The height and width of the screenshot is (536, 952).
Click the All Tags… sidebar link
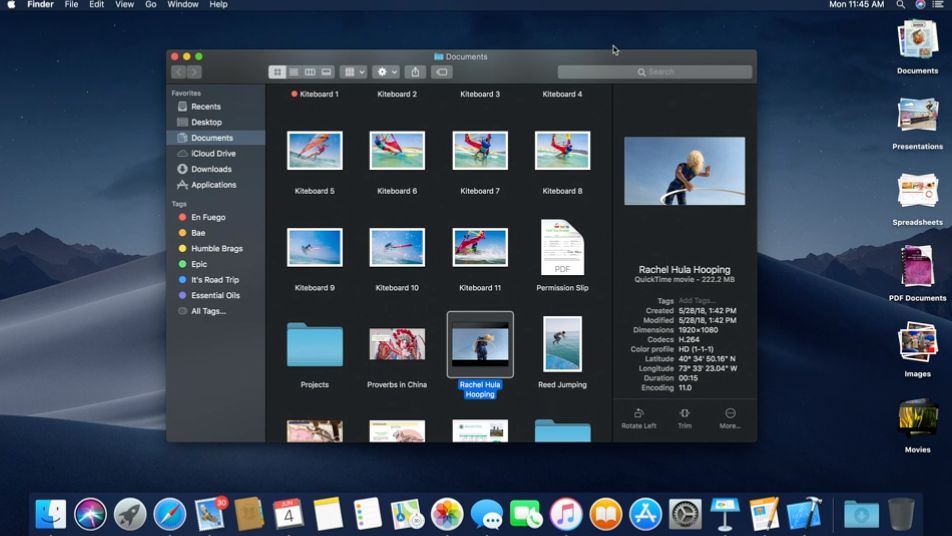[x=208, y=311]
